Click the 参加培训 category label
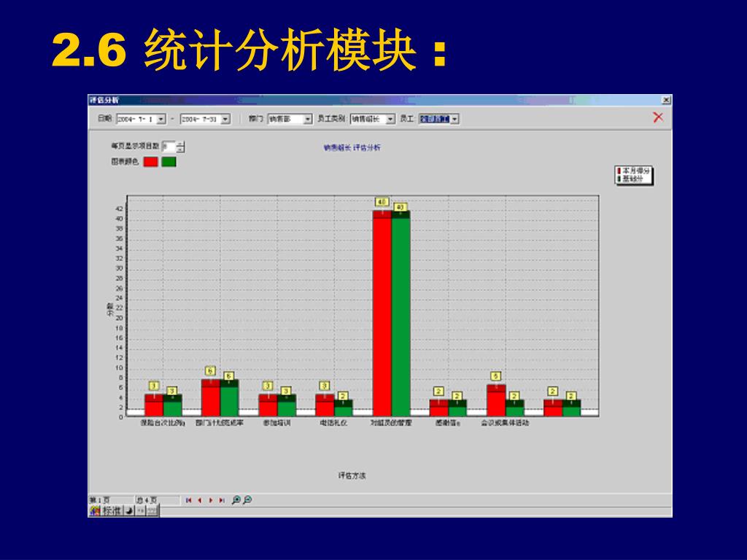The image size is (747, 560). (x=276, y=423)
